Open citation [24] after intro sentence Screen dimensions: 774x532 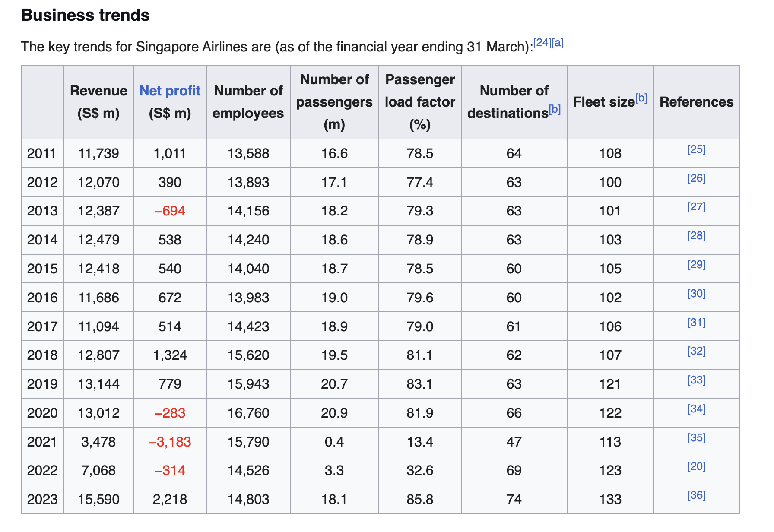(x=542, y=43)
